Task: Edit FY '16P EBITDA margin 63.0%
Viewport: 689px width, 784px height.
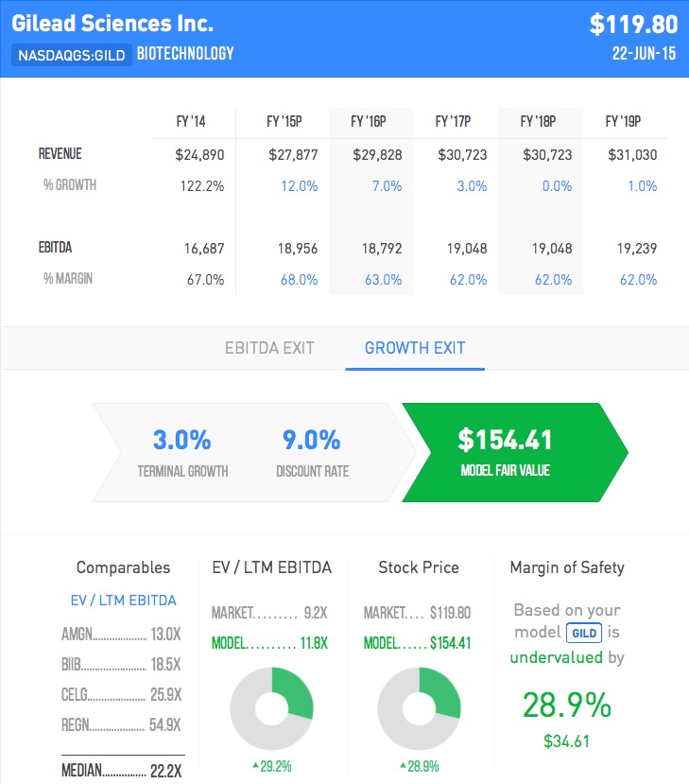Action: pyautogui.click(x=383, y=280)
